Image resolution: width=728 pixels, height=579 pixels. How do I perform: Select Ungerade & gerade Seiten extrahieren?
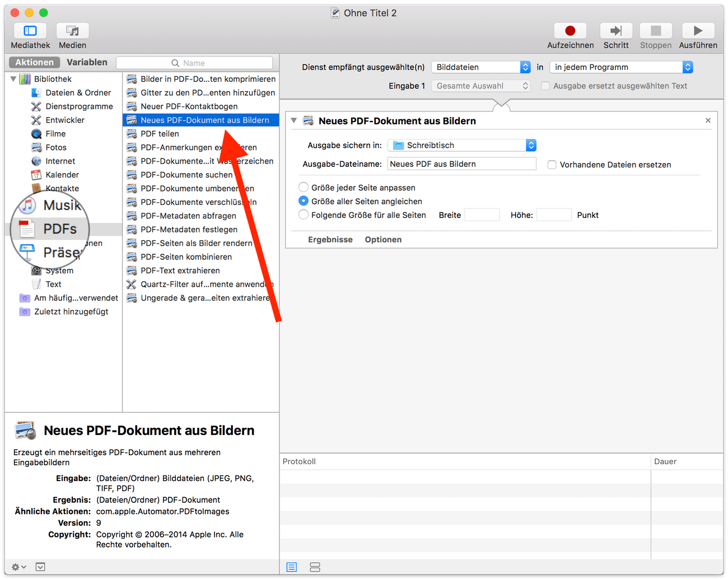(201, 298)
